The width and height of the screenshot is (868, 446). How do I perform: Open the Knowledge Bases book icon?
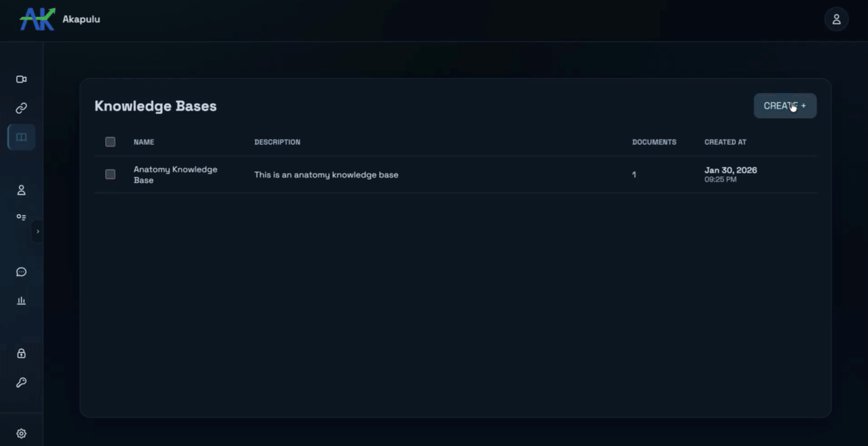tap(21, 137)
